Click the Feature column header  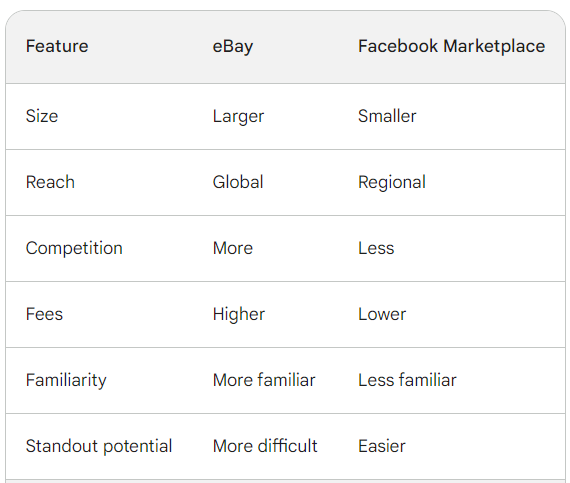point(57,46)
